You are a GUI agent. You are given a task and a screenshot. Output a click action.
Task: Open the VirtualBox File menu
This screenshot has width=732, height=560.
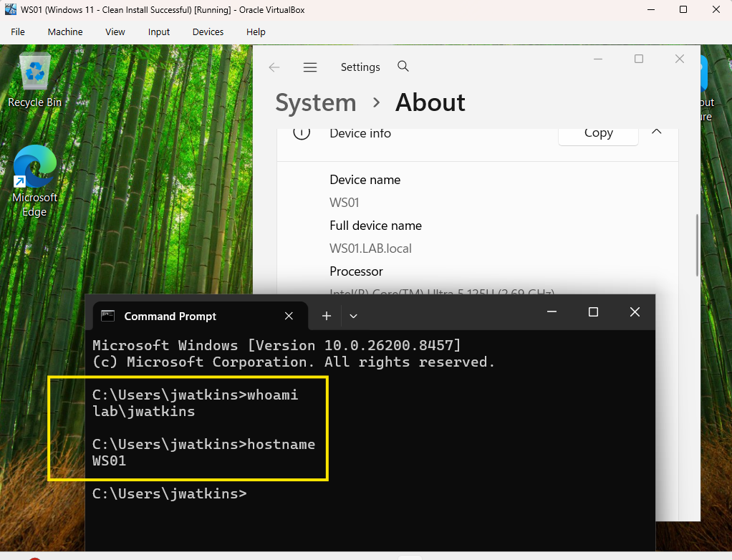(x=18, y=32)
